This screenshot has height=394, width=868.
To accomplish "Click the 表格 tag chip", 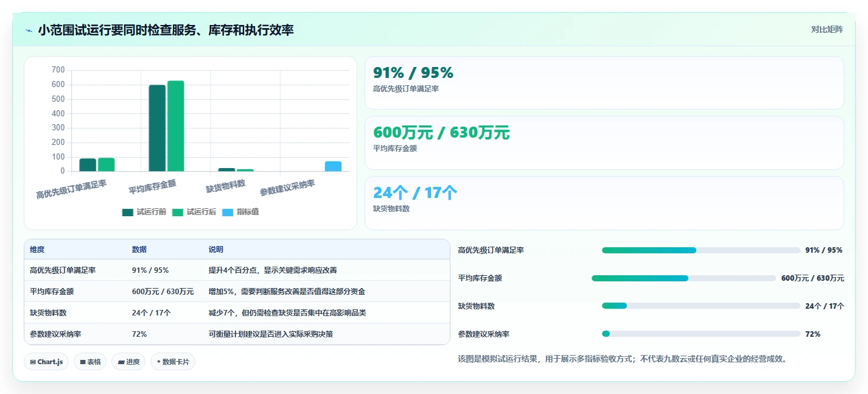I will [x=90, y=362].
